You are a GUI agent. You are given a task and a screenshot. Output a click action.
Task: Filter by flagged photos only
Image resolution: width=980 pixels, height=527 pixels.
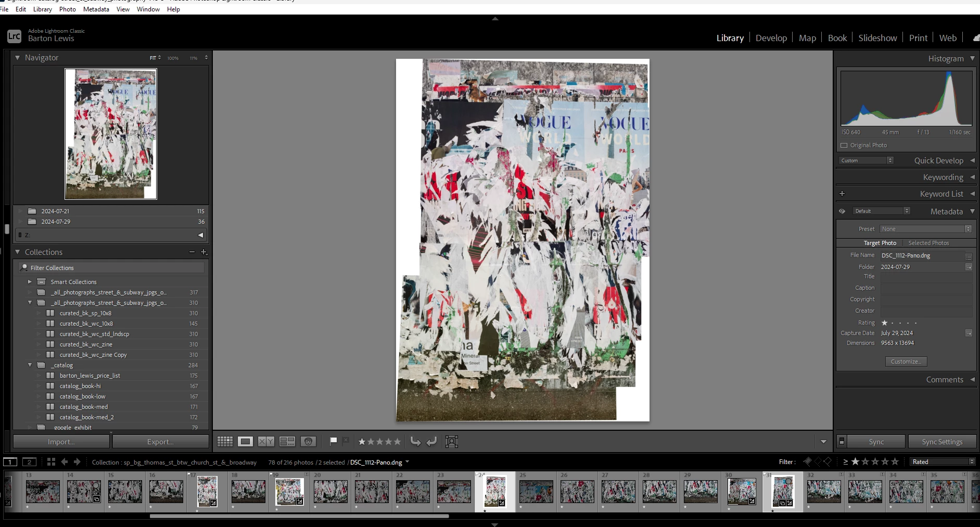tap(808, 461)
